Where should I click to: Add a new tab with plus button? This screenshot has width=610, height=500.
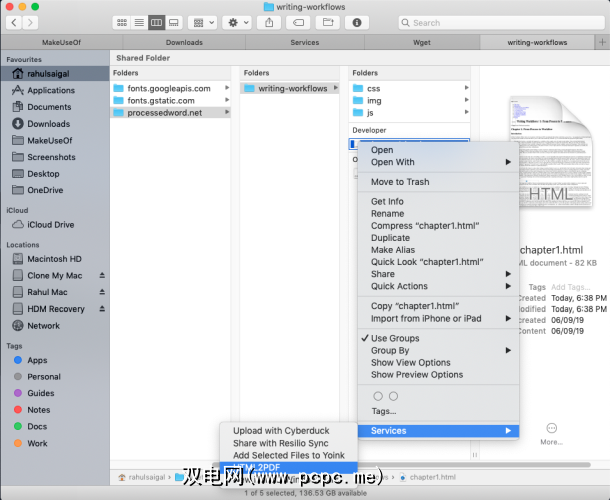(x=601, y=42)
